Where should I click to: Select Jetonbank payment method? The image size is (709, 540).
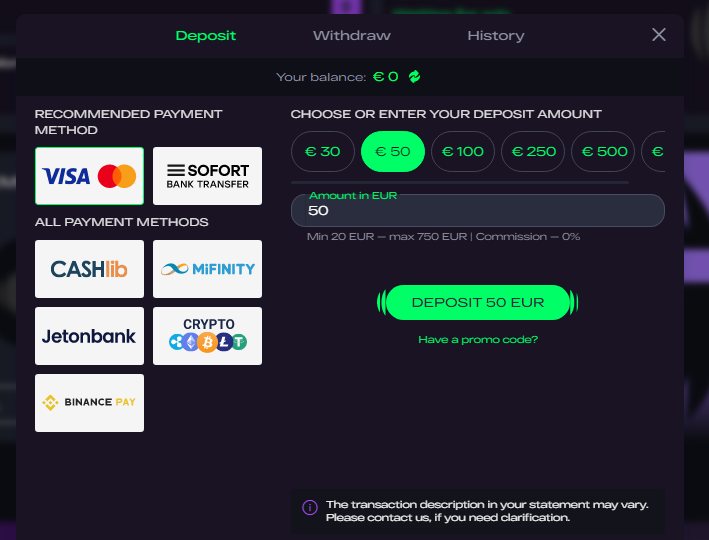89,336
